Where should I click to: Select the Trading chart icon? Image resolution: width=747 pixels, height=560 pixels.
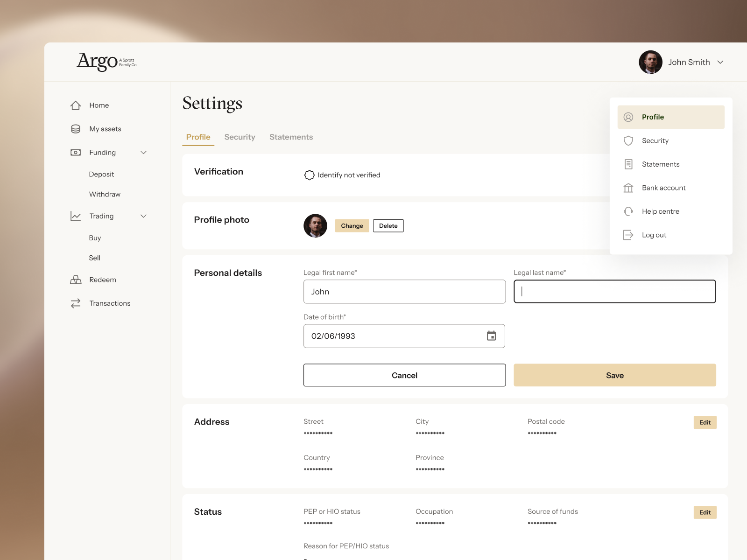point(76,216)
